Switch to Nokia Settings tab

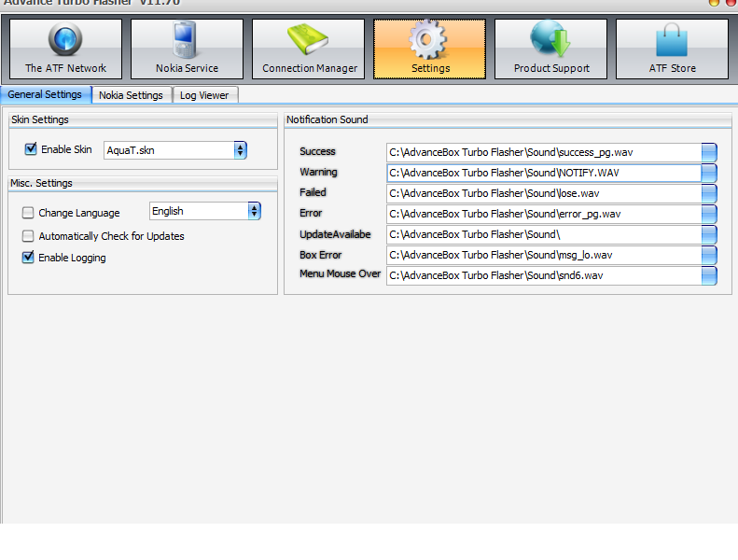point(132,95)
